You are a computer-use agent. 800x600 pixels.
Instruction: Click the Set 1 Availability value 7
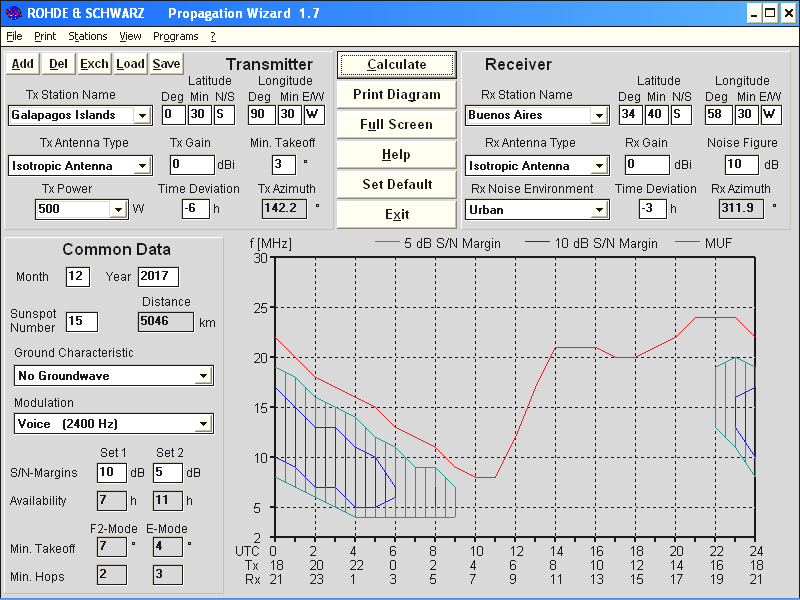111,501
